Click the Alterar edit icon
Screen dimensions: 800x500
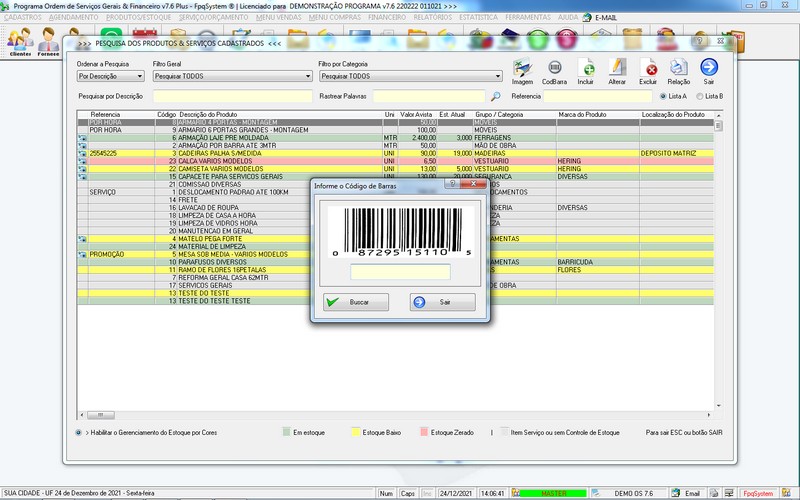[617, 69]
